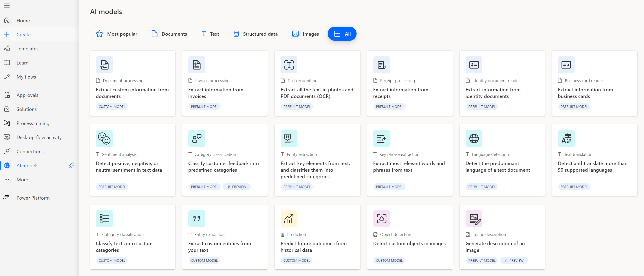Click the All filter button
The width and height of the screenshot is (644, 276).
coord(342,34)
